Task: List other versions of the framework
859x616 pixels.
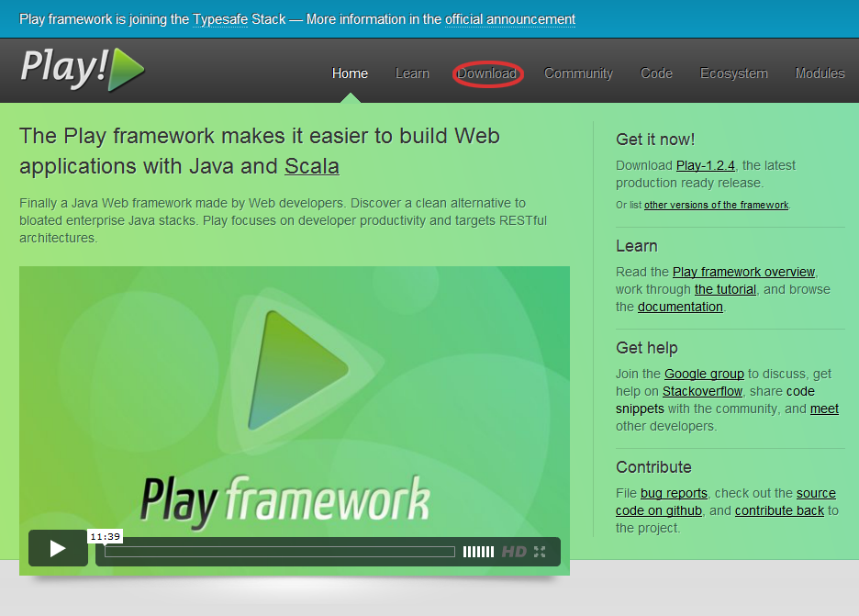Action: click(x=716, y=205)
